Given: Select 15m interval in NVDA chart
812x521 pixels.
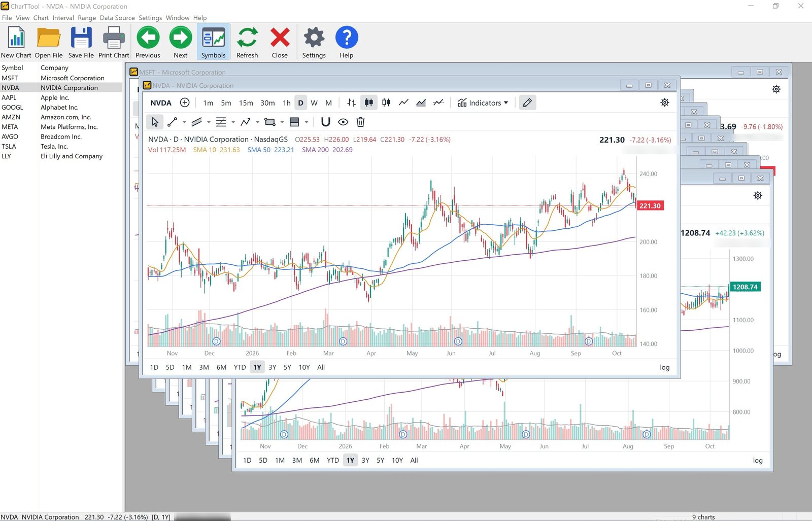Looking at the screenshot, I should click(246, 103).
